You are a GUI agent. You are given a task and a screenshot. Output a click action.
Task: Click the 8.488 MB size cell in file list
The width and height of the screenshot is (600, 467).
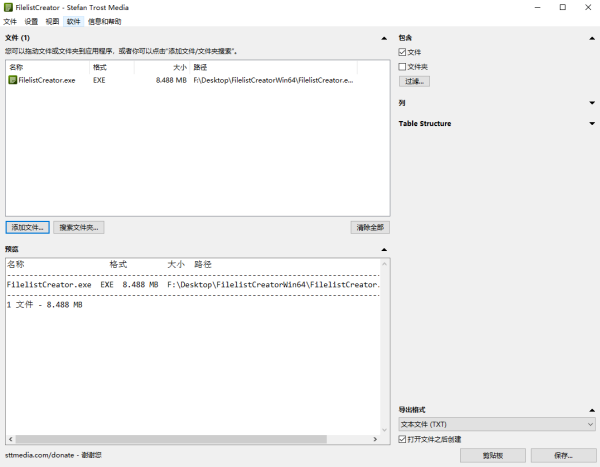coord(171,80)
